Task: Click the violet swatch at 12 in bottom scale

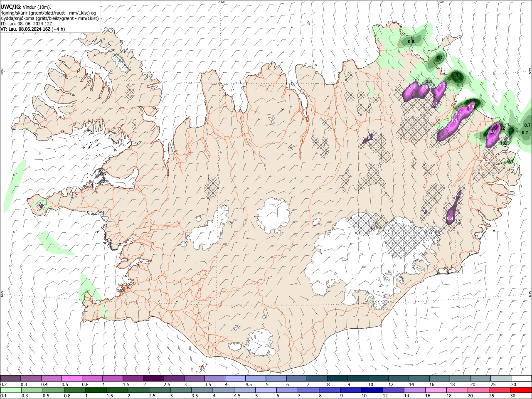Action: [393, 390]
